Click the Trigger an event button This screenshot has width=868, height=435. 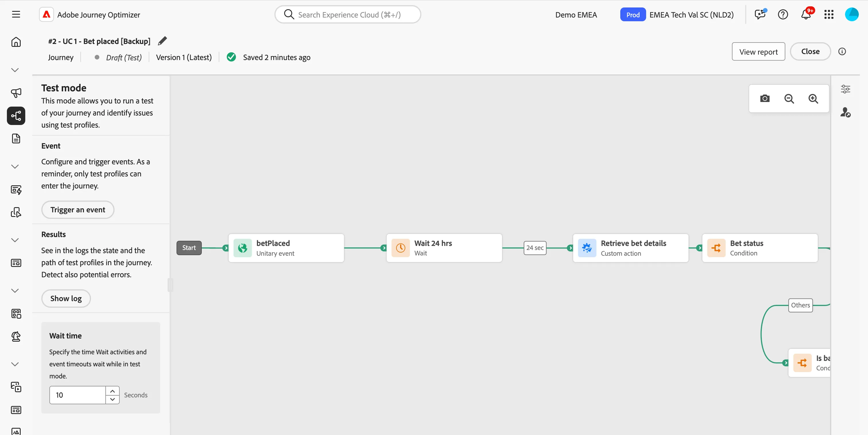78,210
